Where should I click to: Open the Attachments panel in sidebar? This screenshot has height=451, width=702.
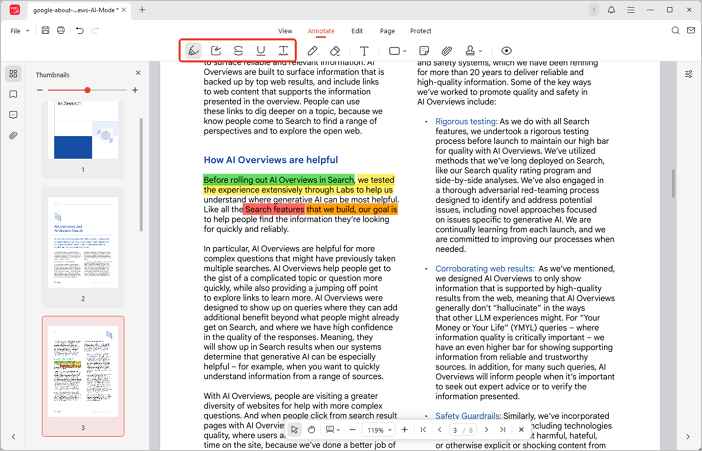pos(13,136)
